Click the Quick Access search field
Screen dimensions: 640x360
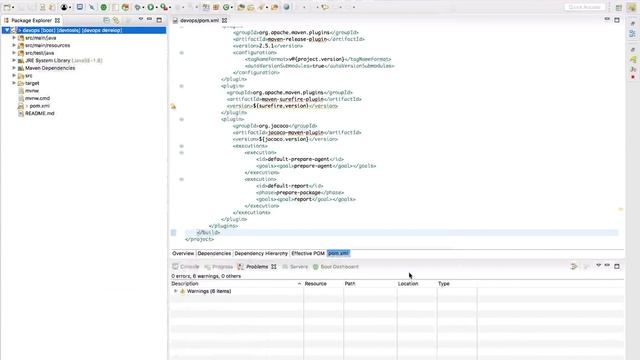tap(584, 7)
